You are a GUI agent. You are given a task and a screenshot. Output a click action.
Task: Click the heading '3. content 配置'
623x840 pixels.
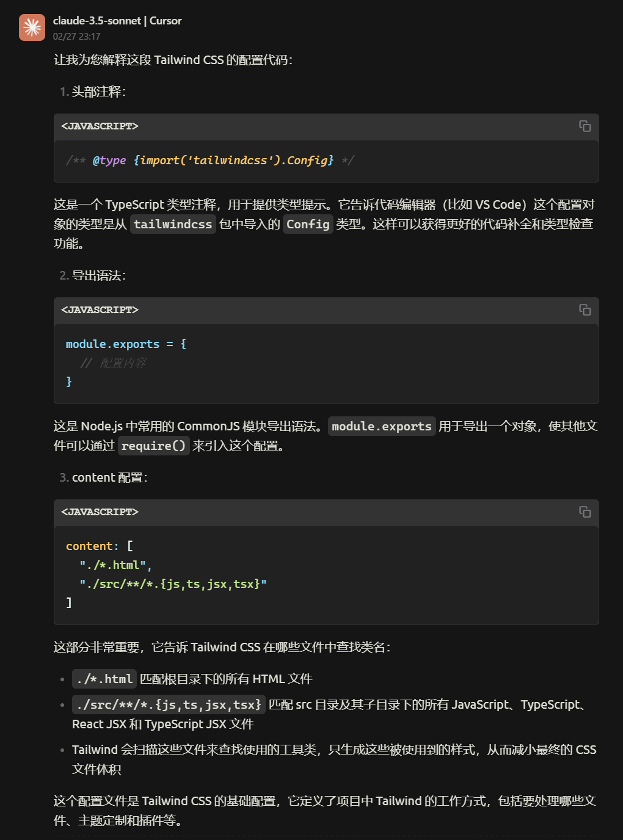(x=104, y=477)
